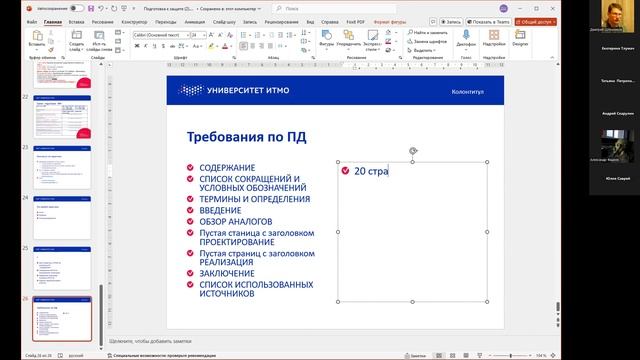Click the Заметки button in status bar

pyautogui.click(x=416, y=356)
